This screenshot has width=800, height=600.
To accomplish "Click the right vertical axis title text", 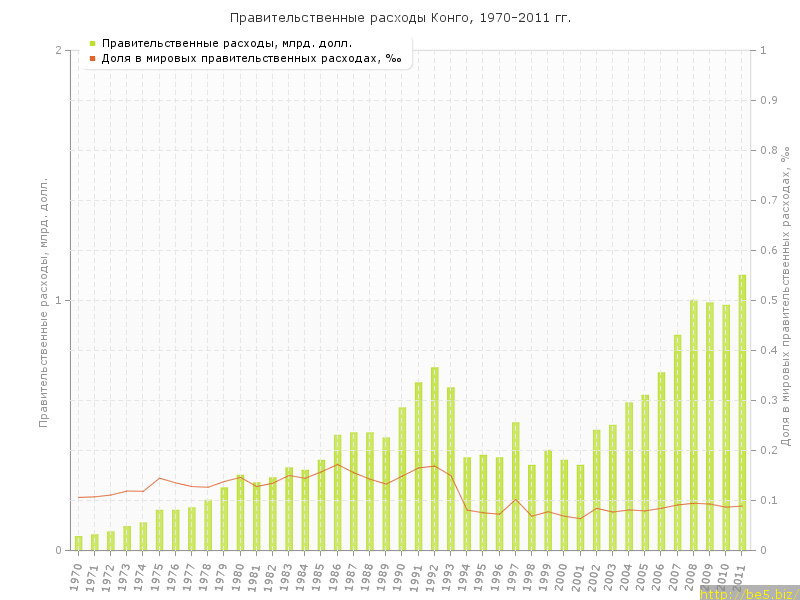I will pyautogui.click(x=786, y=295).
